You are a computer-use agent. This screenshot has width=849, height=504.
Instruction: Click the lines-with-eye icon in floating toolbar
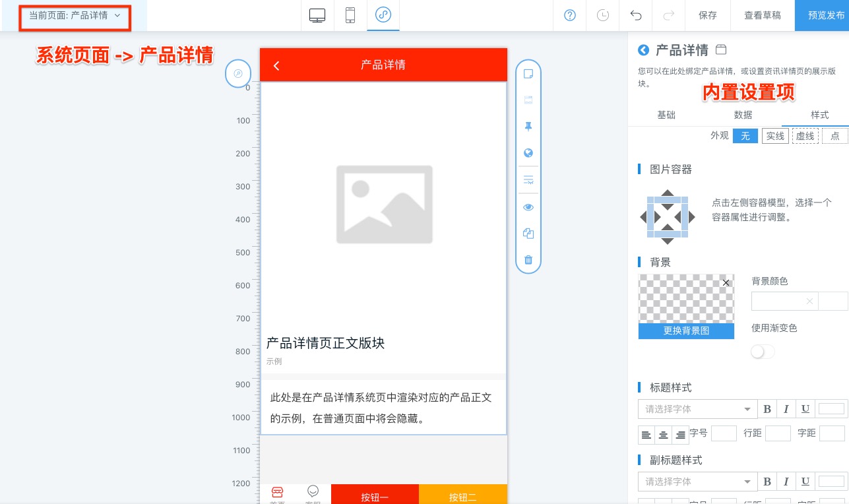[528, 180]
